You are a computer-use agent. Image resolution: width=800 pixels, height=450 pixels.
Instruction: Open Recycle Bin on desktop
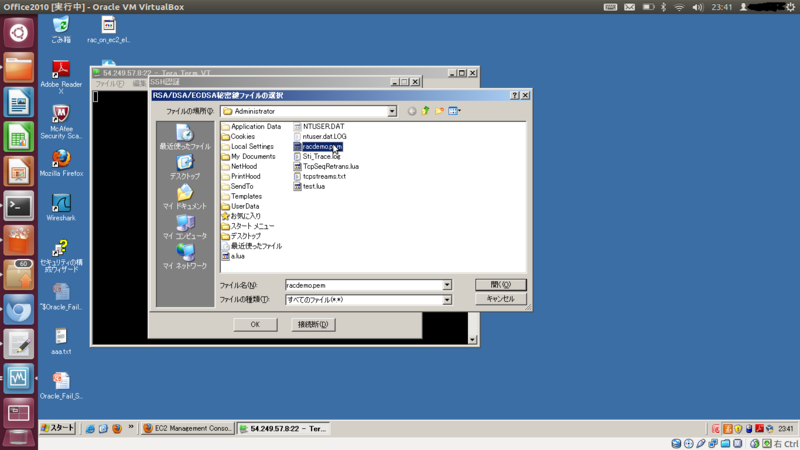pos(61,29)
